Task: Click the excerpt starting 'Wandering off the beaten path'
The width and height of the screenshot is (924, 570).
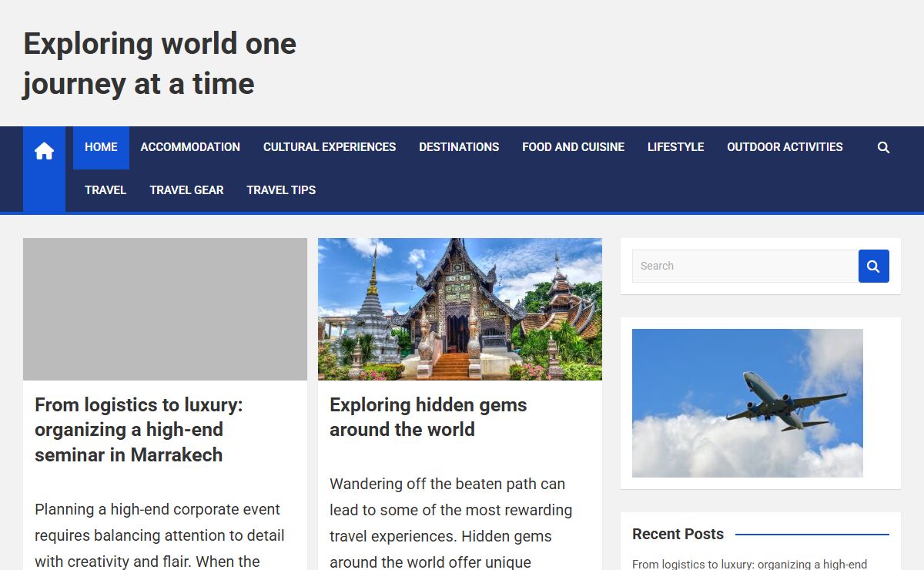Action: [451, 523]
